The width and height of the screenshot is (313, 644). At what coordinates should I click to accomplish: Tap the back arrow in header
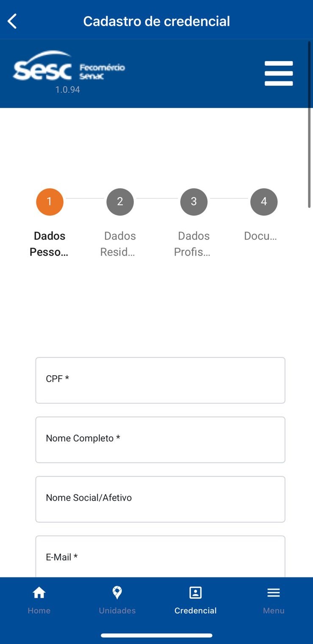click(x=12, y=21)
